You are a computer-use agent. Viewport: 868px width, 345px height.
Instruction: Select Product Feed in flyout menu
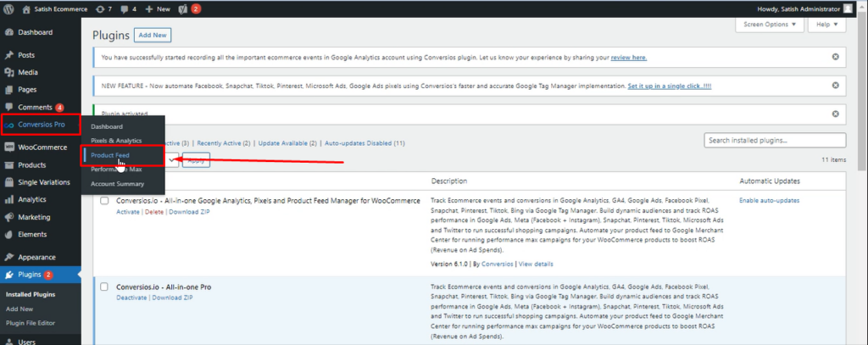point(110,156)
